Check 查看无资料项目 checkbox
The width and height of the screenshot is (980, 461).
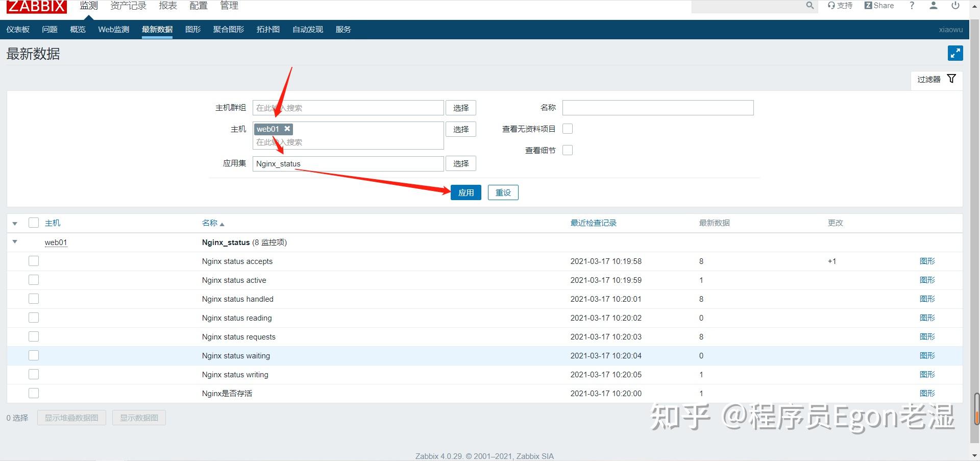click(x=568, y=129)
